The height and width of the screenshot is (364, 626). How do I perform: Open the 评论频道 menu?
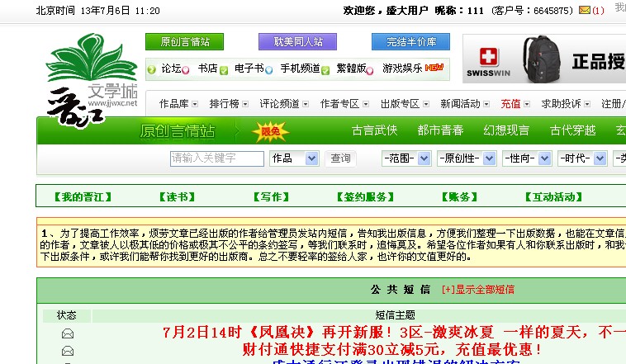pos(279,104)
